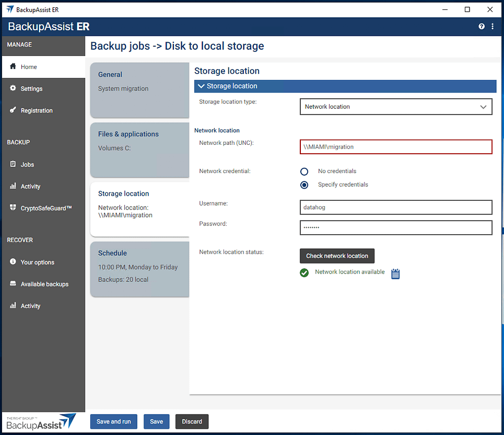
Task: Click the Backup Activity chart icon
Action: click(x=13, y=186)
